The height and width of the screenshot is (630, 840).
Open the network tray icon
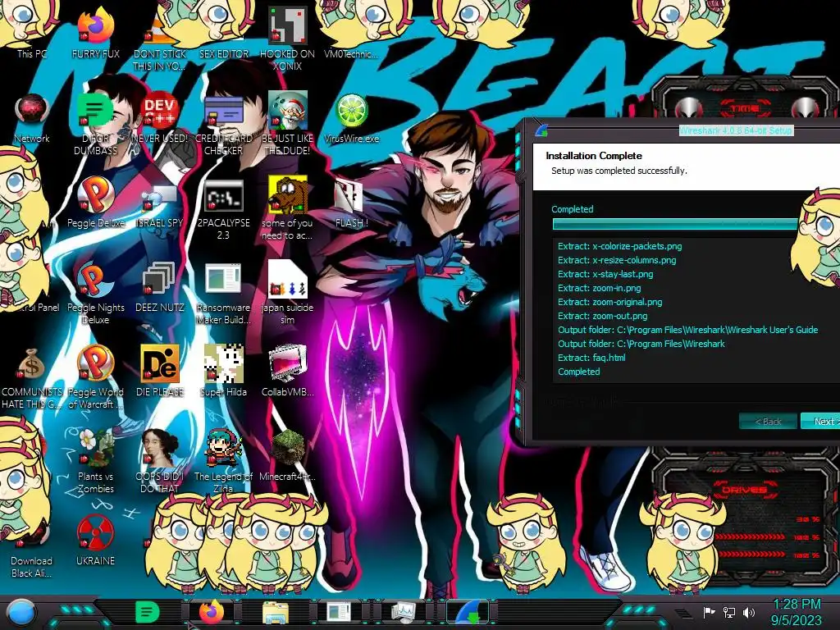click(x=729, y=612)
